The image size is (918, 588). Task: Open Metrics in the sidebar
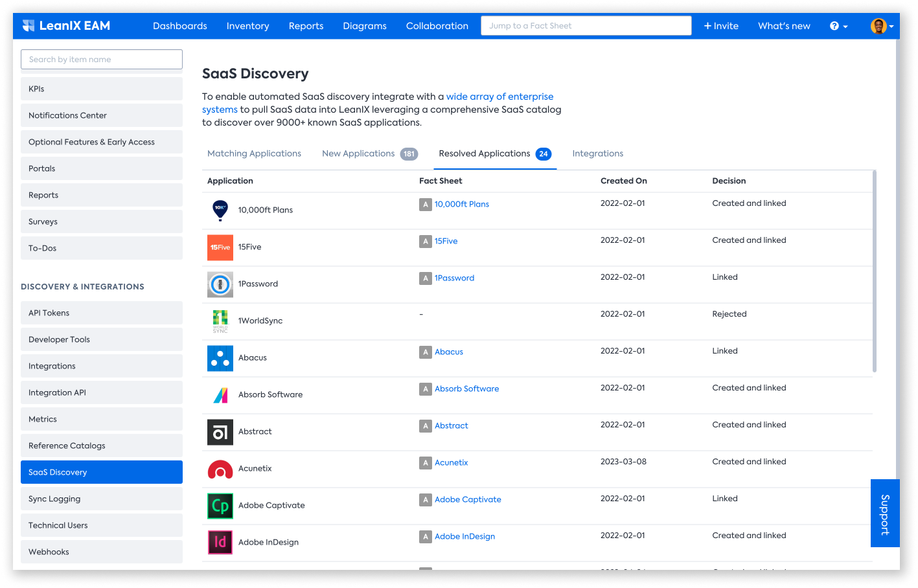pyautogui.click(x=102, y=419)
